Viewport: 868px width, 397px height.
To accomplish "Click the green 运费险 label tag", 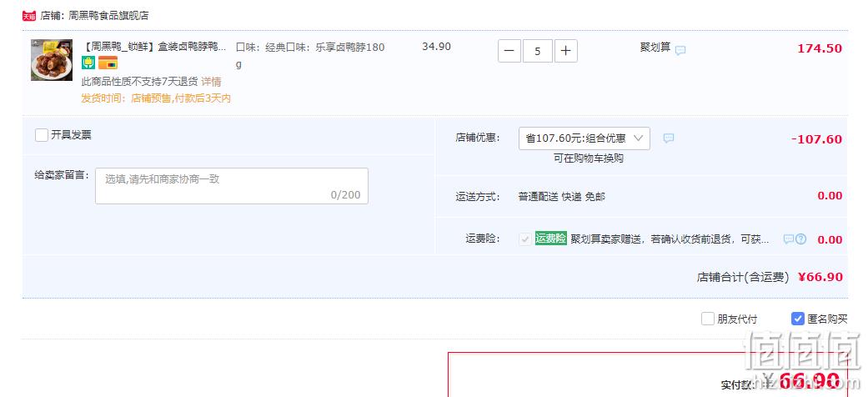I will click(x=551, y=239).
